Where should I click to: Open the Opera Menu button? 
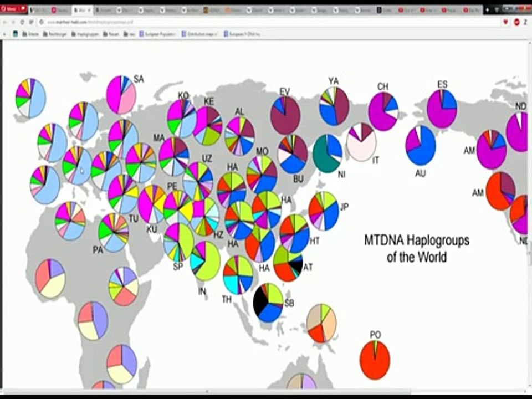coord(13,9)
